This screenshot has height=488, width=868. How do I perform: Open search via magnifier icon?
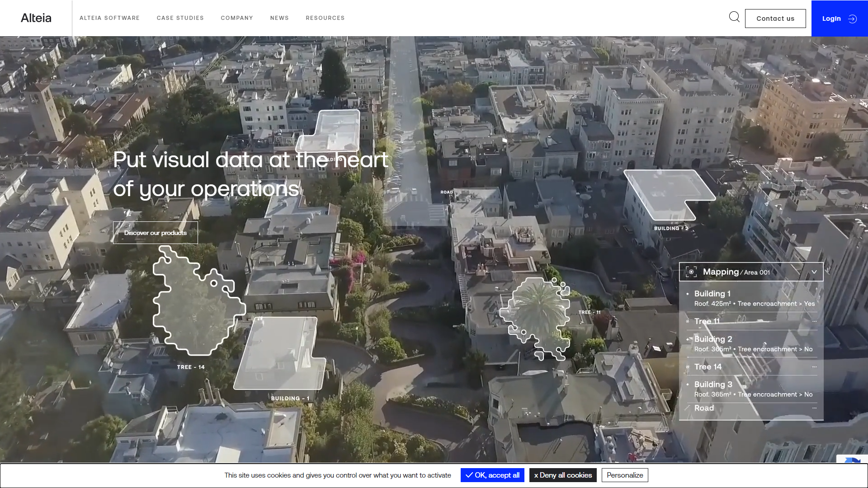[734, 17]
